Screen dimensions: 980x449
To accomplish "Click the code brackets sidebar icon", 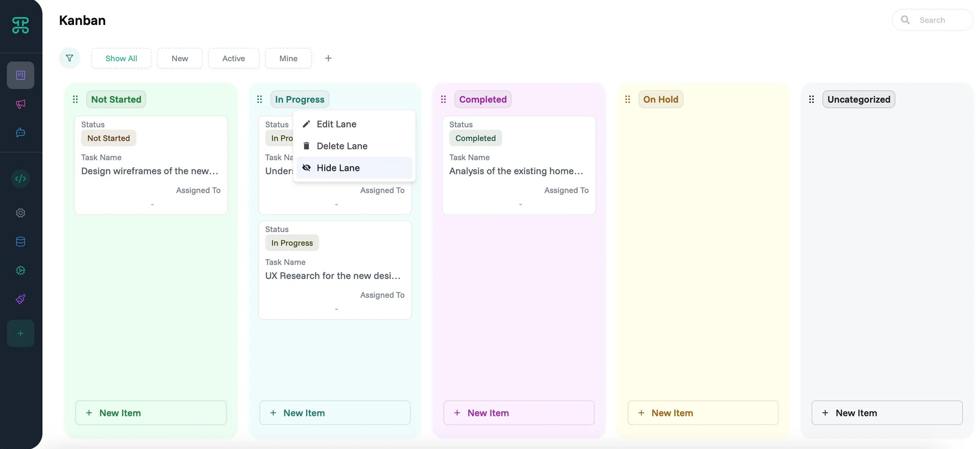I will [x=20, y=179].
